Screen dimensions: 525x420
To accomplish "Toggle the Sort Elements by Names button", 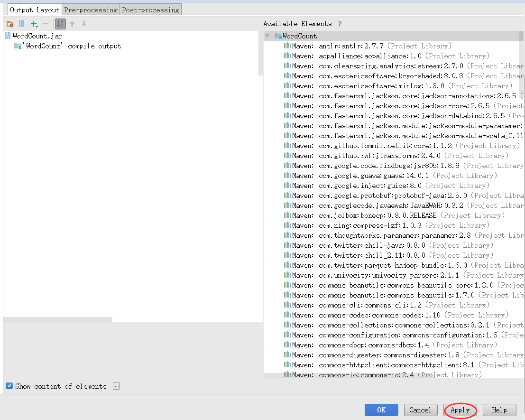I will point(60,24).
